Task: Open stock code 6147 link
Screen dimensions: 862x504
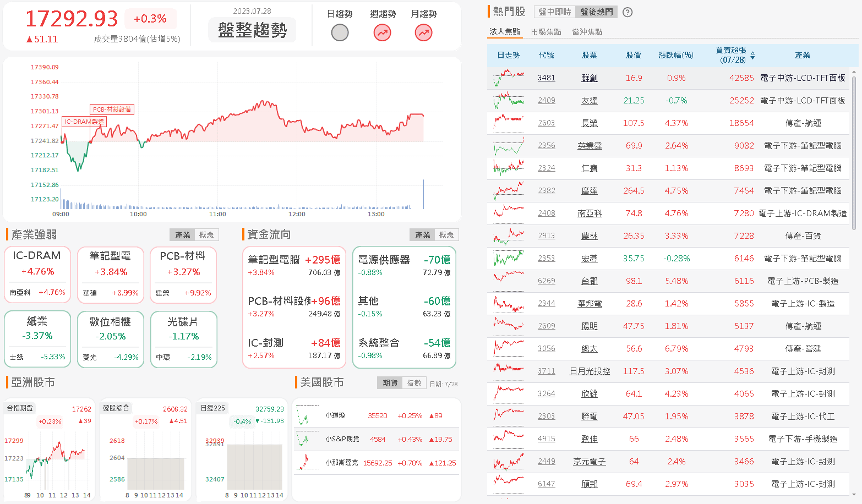Action: 547,484
